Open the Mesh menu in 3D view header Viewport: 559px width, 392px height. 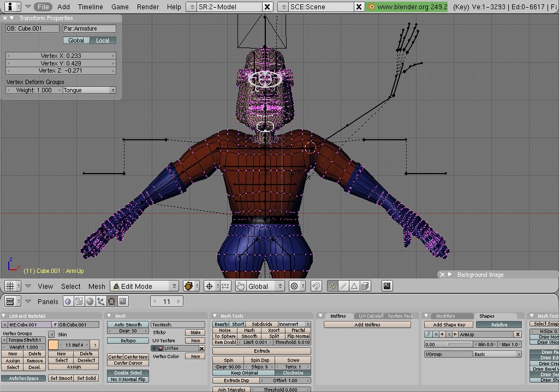[x=97, y=286]
